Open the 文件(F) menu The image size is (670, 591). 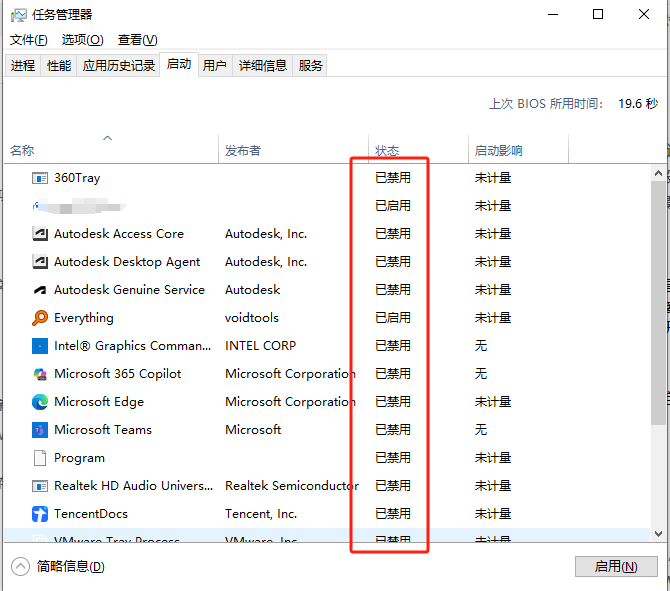coord(29,40)
